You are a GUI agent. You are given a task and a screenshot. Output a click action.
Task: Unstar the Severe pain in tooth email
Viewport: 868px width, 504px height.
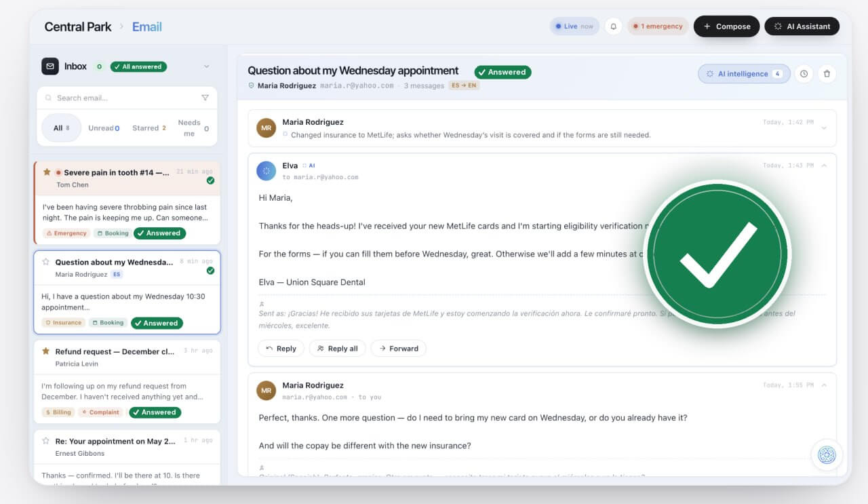47,172
